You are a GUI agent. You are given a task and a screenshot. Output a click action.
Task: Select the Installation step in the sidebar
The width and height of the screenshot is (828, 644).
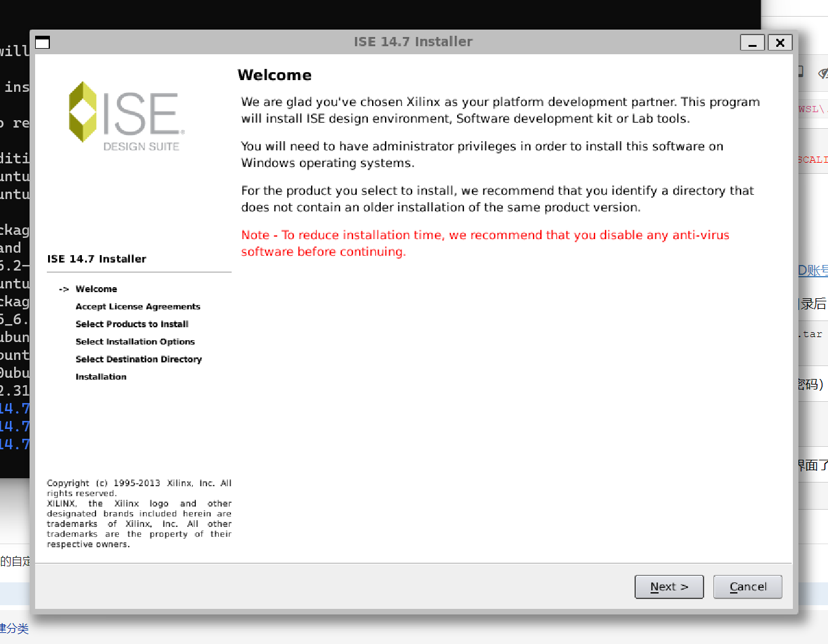point(101,377)
